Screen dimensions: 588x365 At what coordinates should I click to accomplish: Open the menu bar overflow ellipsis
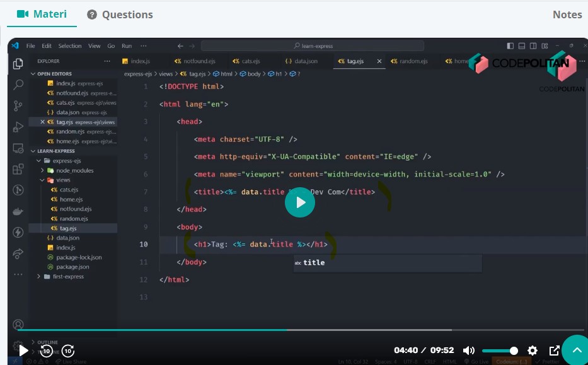(x=143, y=46)
